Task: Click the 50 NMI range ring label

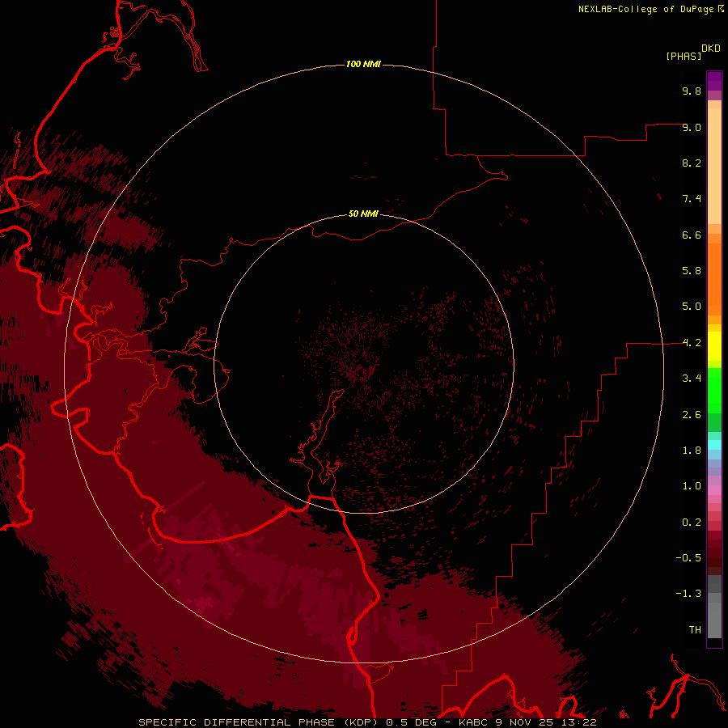Action: (363, 214)
